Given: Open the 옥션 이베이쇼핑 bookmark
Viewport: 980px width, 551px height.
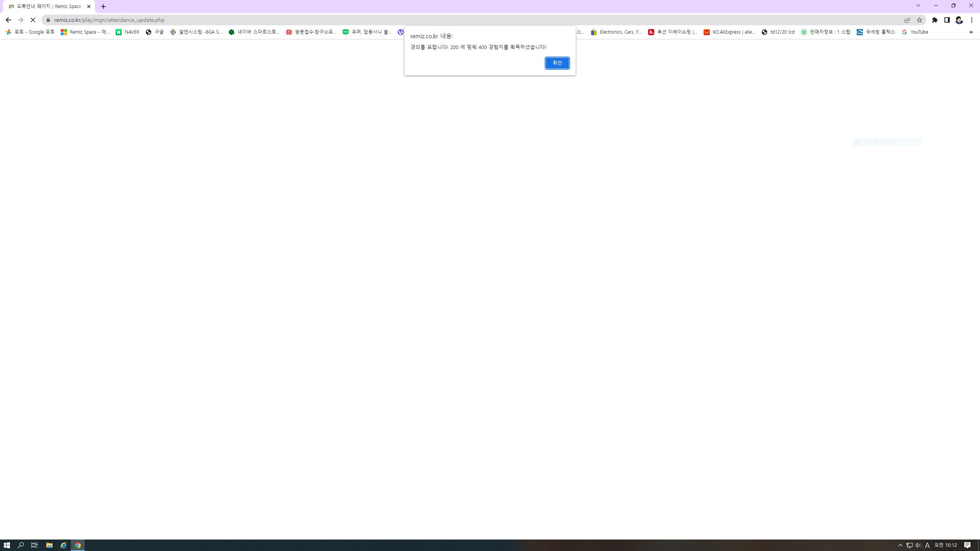Looking at the screenshot, I should point(673,32).
